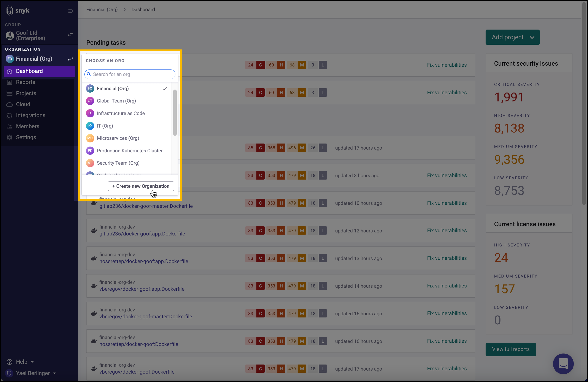Screen dimensions: 588x382
Task: Click View full reports button
Action: tap(510, 349)
